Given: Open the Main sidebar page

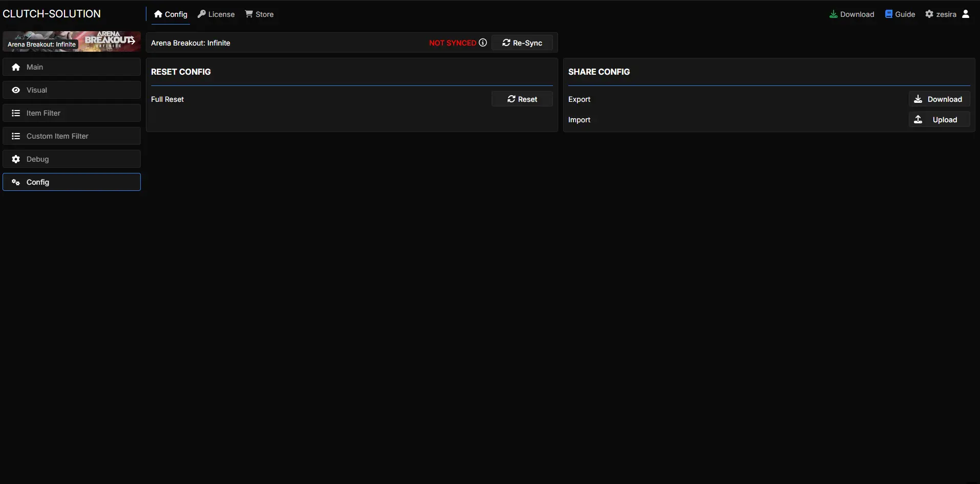Looking at the screenshot, I should pos(72,67).
